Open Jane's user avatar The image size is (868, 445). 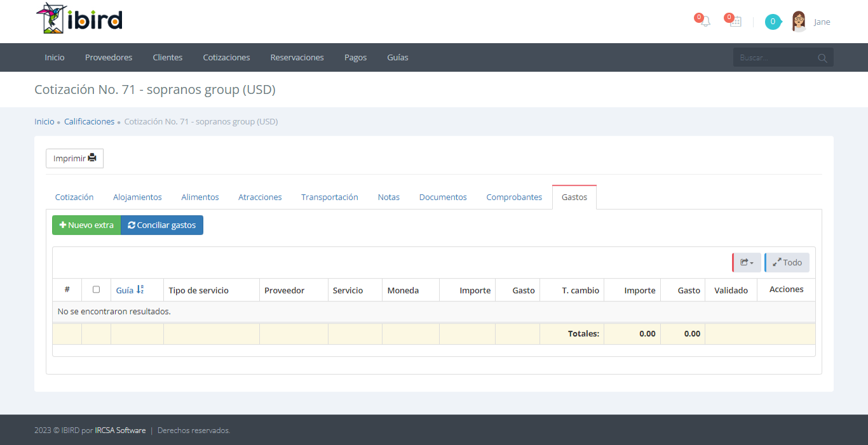pos(799,22)
